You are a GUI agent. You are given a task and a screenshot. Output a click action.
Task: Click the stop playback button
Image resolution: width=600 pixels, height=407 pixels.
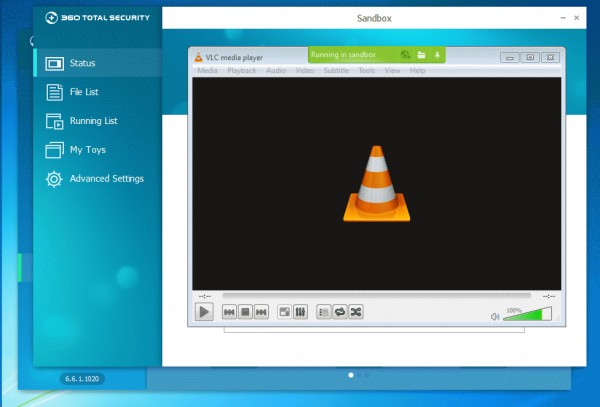[x=245, y=312]
